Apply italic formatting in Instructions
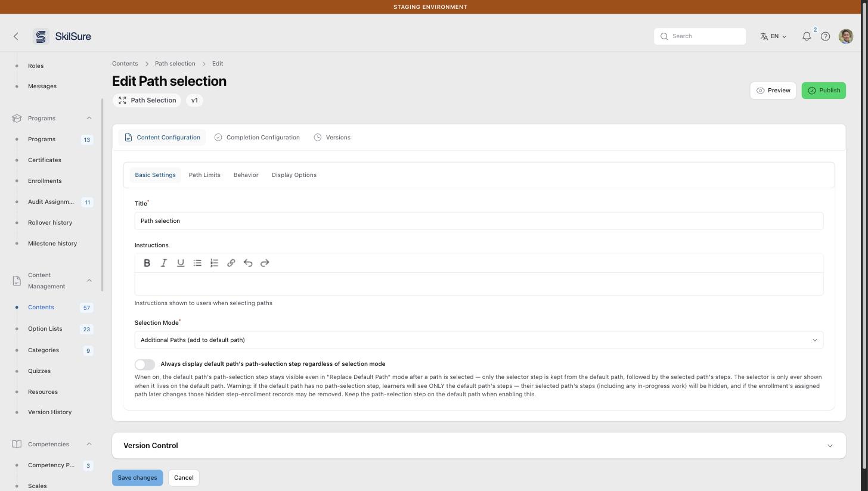 [164, 263]
